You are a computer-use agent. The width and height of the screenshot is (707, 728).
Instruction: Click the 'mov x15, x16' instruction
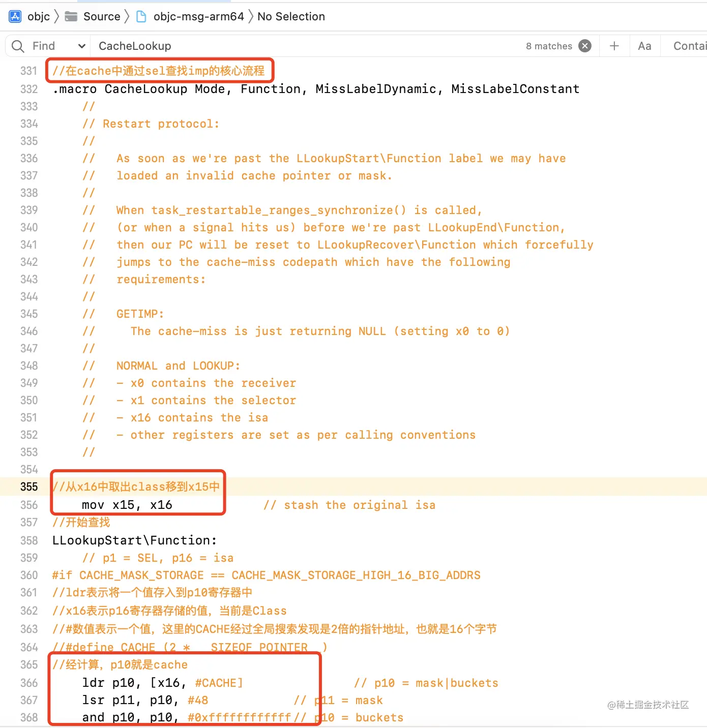127,505
